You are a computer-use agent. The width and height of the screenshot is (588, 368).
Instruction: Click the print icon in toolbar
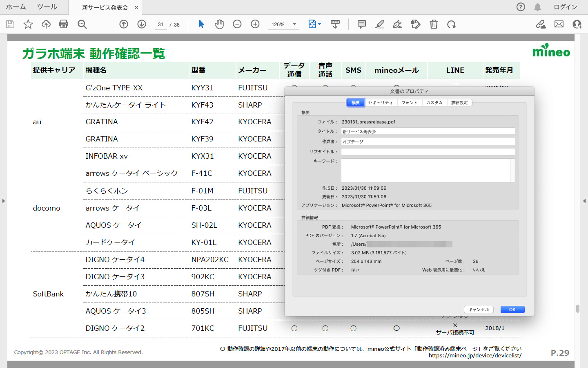(x=64, y=24)
